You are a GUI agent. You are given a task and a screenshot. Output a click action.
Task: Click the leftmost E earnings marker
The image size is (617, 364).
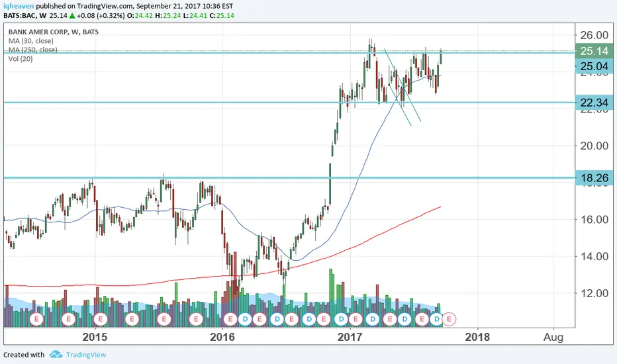click(36, 319)
